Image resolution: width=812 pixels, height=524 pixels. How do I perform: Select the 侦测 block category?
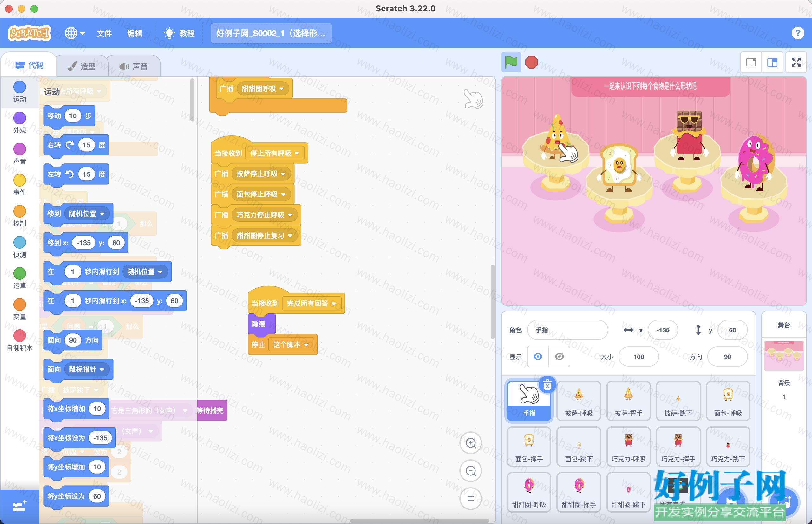(19, 247)
